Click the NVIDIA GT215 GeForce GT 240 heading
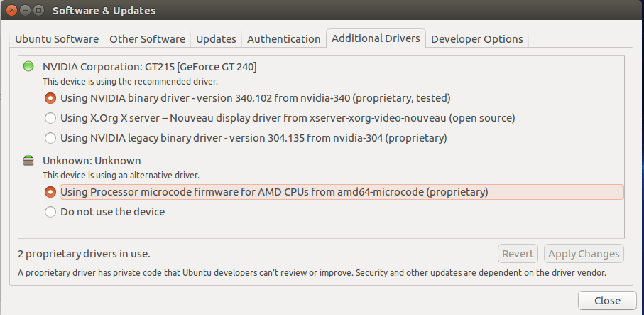Screen dimensions: 644x315 149,67
